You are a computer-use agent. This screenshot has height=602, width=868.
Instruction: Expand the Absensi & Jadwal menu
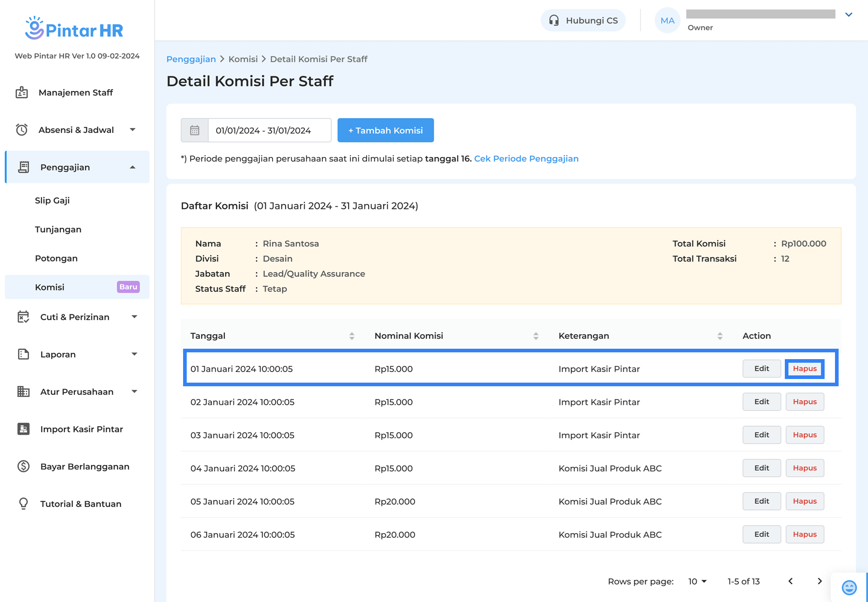(x=132, y=130)
